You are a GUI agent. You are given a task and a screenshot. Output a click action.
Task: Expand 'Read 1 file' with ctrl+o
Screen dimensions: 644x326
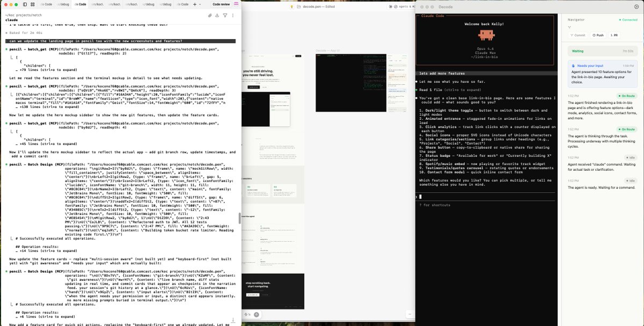tap(451, 90)
